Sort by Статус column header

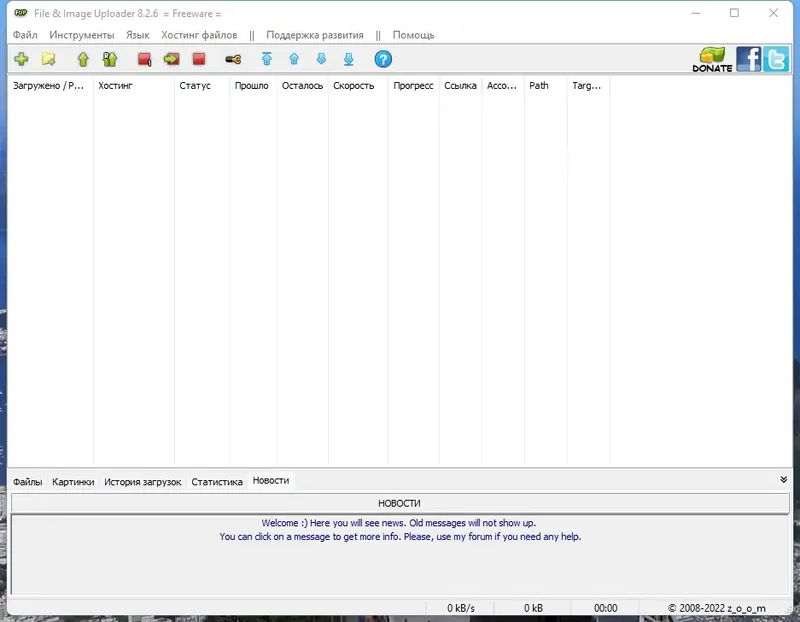click(x=202, y=86)
